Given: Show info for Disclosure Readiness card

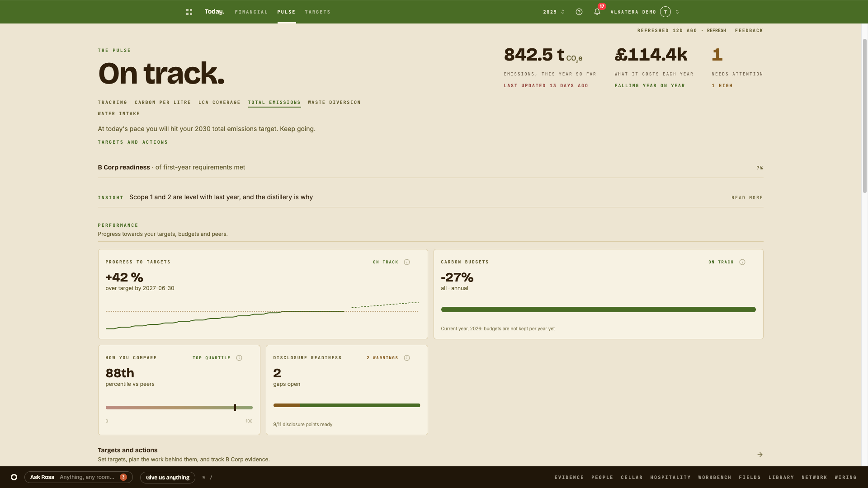Looking at the screenshot, I should tap(407, 358).
